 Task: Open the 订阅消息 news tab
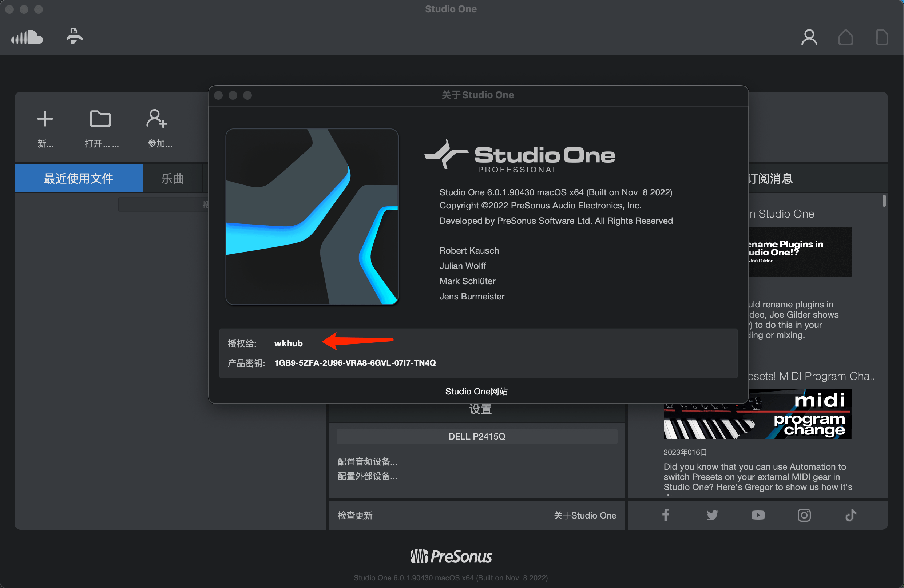[771, 178]
